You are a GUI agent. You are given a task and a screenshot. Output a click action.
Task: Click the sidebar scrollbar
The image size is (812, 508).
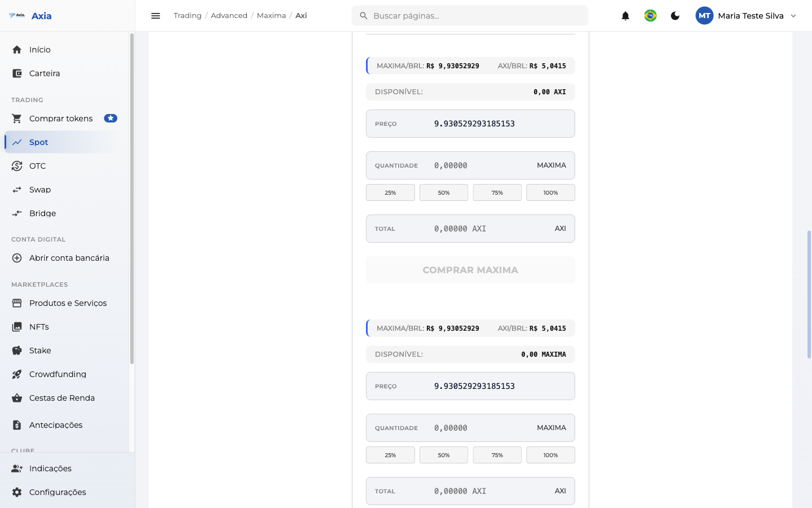pyautogui.click(x=132, y=198)
